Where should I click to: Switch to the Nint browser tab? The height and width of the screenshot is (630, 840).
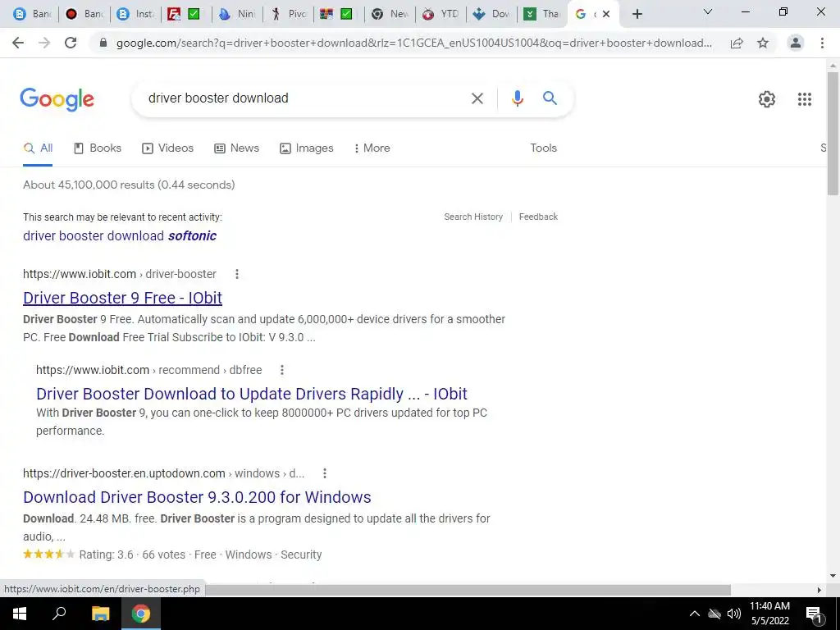[x=238, y=14]
